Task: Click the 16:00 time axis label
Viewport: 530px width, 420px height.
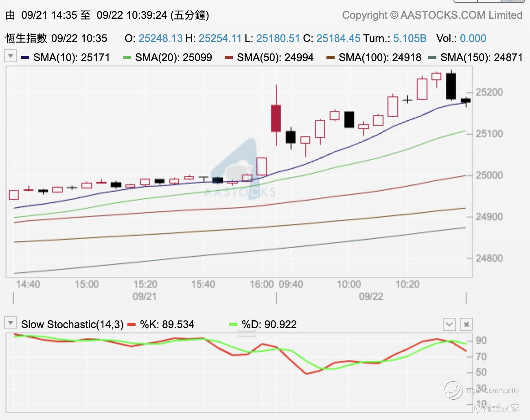Action: pos(262,284)
